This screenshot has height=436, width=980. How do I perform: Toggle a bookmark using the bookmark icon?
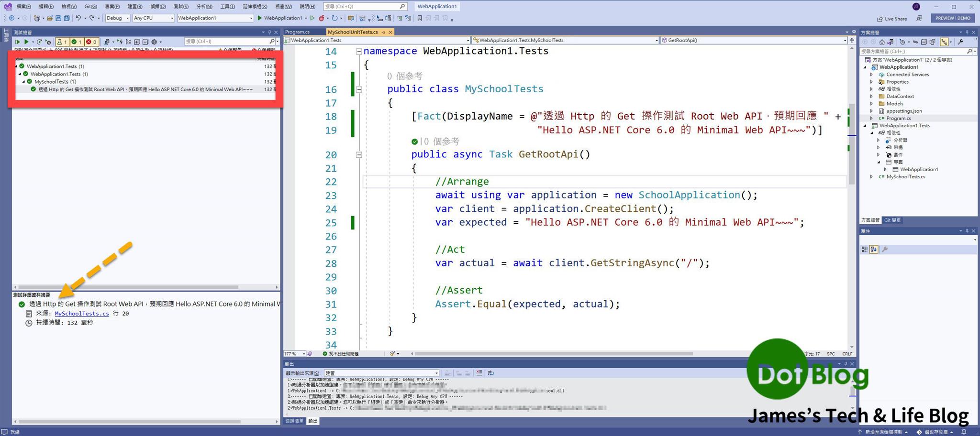tap(421, 18)
